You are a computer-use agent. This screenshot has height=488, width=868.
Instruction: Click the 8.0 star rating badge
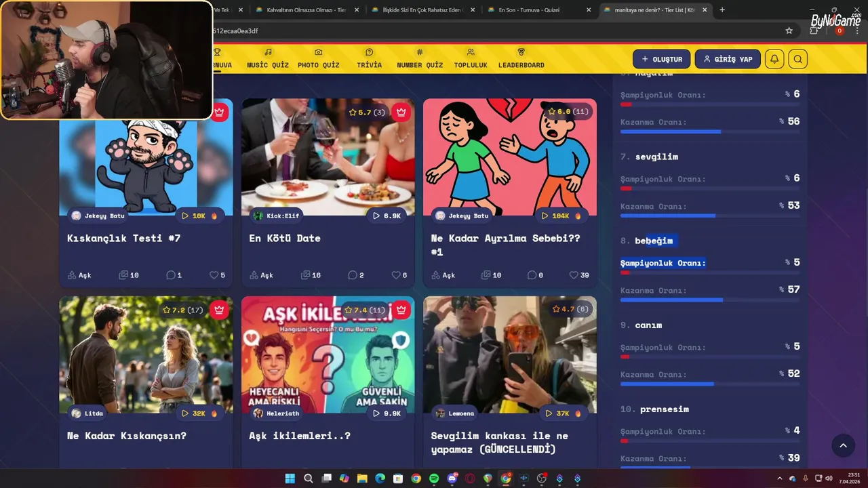568,111
